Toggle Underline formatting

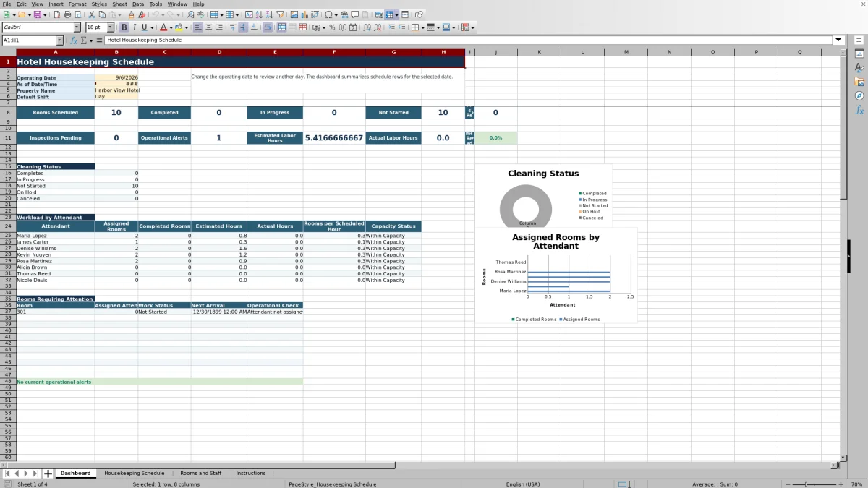coord(145,27)
